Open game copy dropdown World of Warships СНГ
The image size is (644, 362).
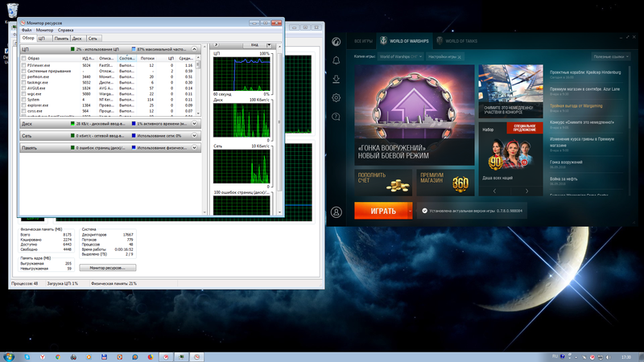tap(400, 56)
